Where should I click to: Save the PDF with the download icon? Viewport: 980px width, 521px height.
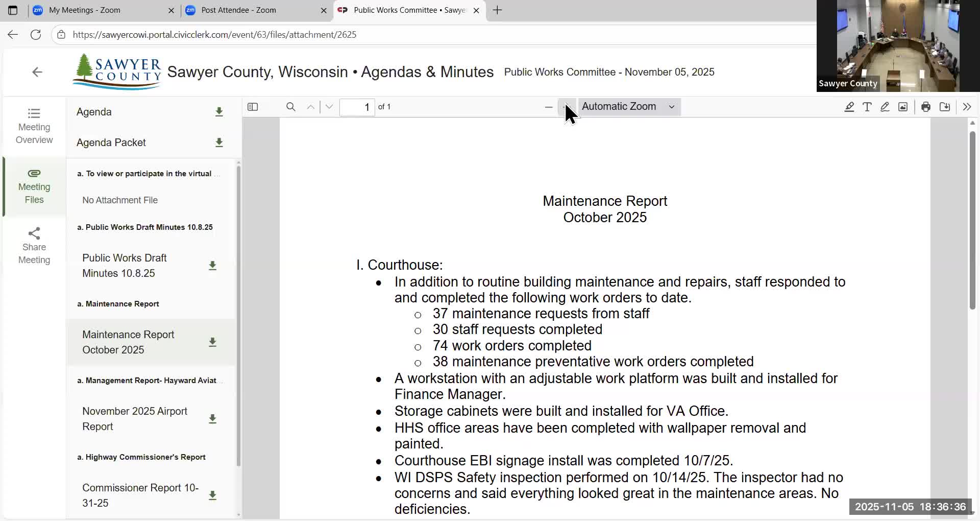pyautogui.click(x=945, y=107)
